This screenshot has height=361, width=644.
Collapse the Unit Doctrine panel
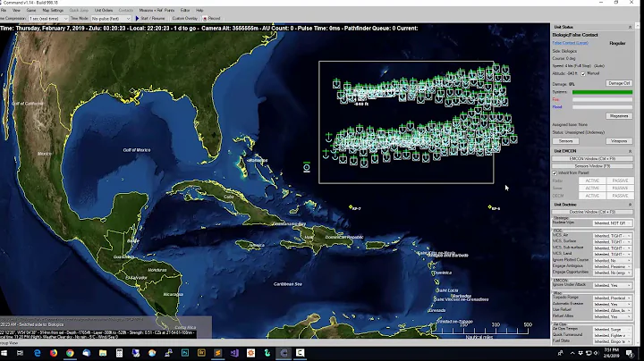(x=630, y=205)
